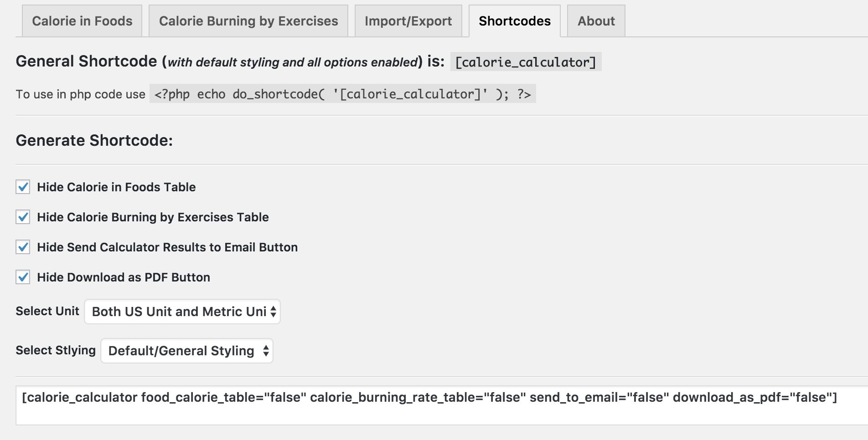
Task: Click the 'Hide Calorie in Foods Table' label text
Action: (116, 187)
